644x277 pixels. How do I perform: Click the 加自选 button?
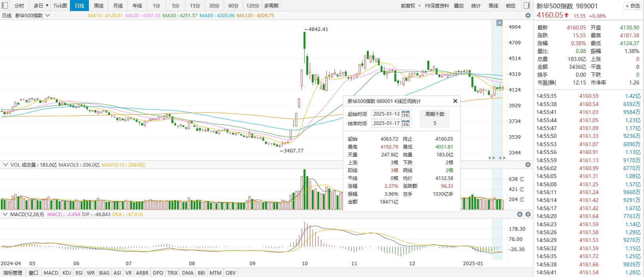coord(632,6)
